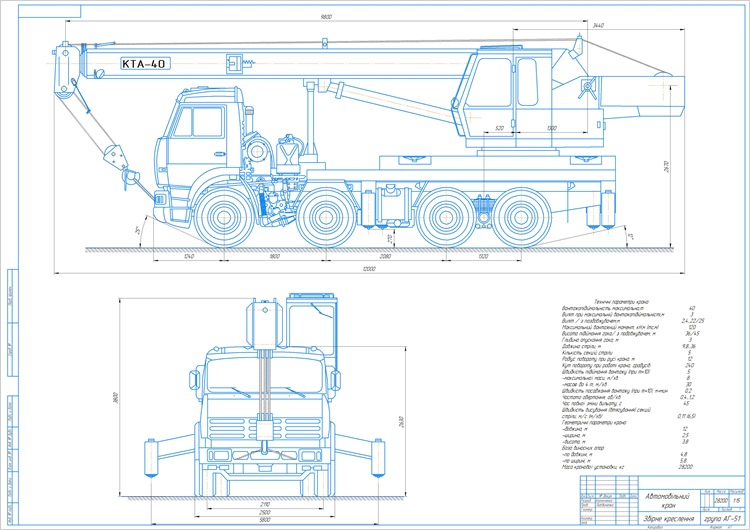This screenshot has height=530, width=750.
Task: Select the front wheel in side view
Action: point(224,217)
